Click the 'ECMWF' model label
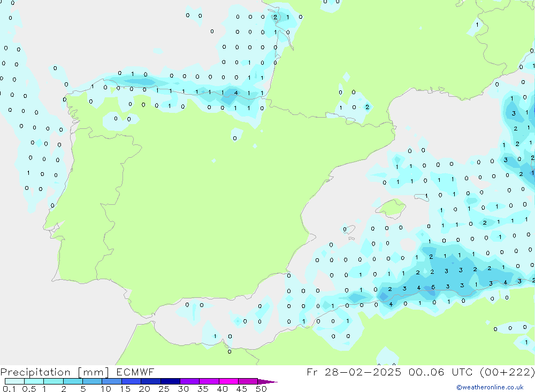This screenshot has height=392, width=535. tap(135, 372)
